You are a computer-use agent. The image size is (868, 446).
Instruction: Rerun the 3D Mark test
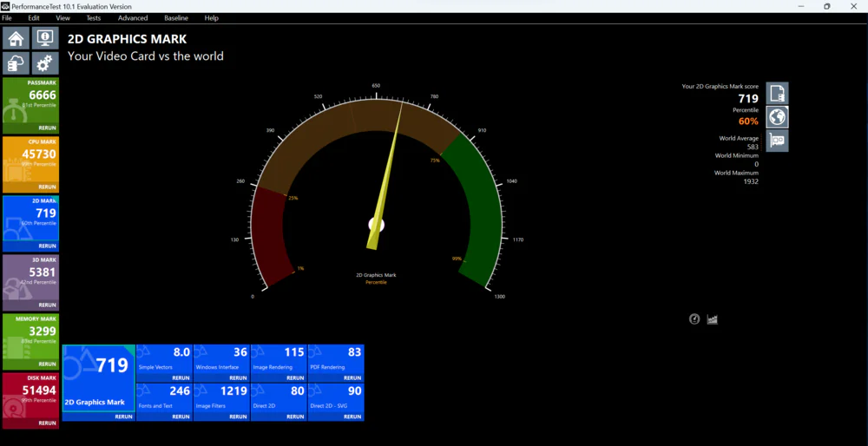[47, 305]
